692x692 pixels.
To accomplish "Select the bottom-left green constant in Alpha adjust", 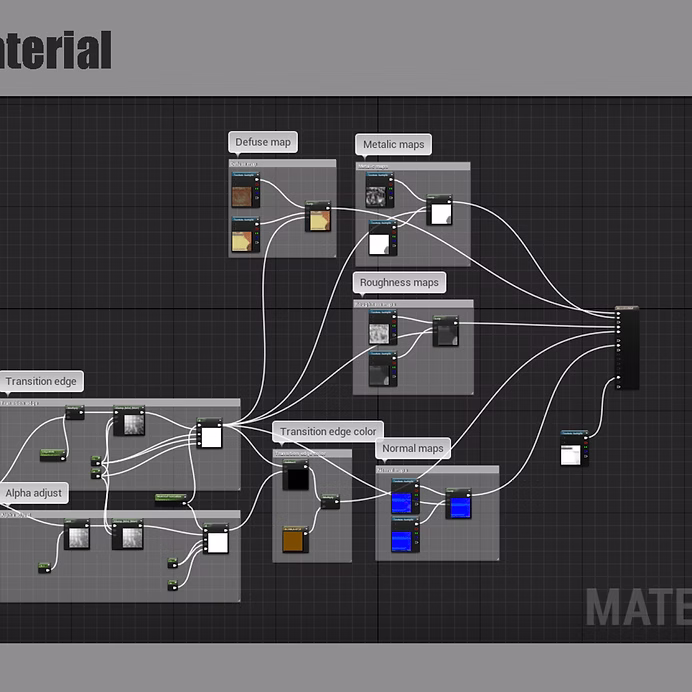I will (x=45, y=568).
